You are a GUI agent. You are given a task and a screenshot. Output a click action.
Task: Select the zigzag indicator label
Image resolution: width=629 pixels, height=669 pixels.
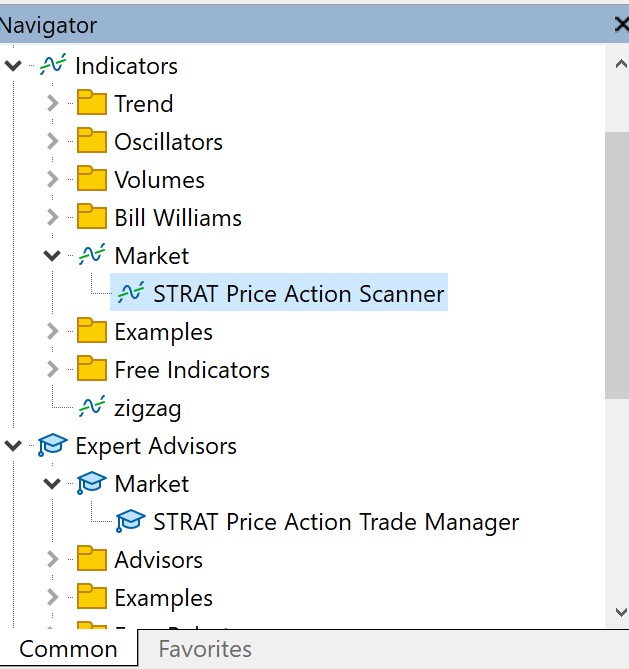point(147,408)
